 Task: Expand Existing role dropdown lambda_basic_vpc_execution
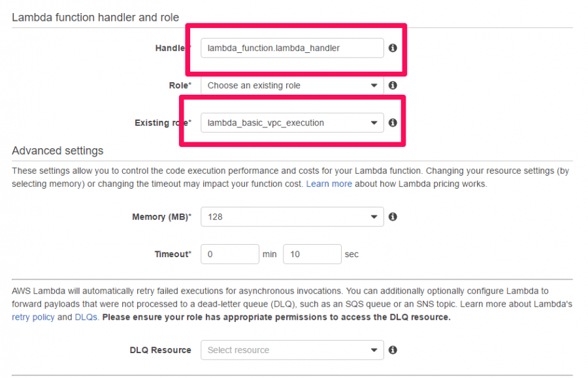coord(292,123)
